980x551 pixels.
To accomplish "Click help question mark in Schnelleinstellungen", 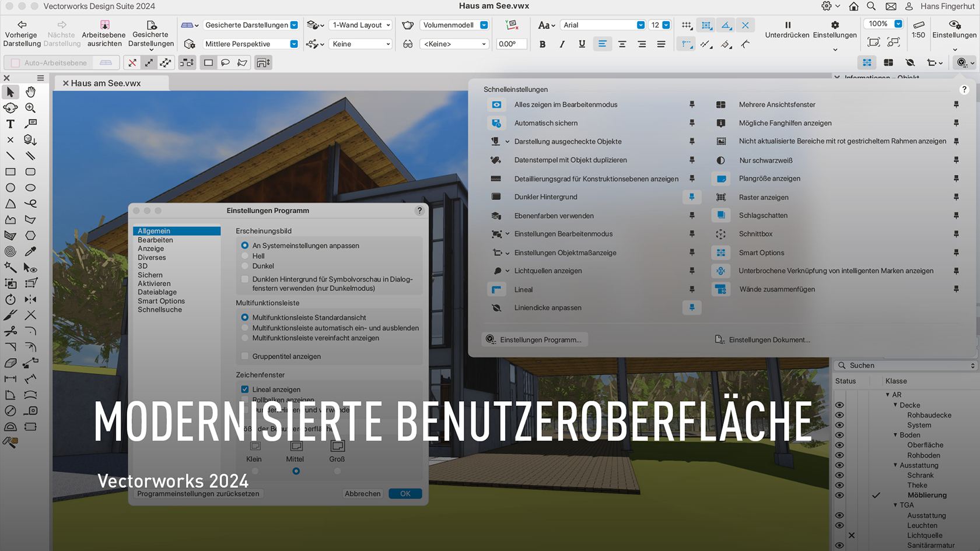I will pyautogui.click(x=964, y=89).
